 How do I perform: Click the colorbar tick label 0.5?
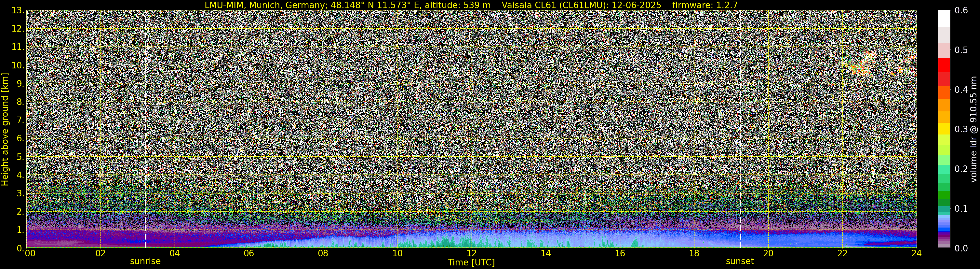(961, 50)
